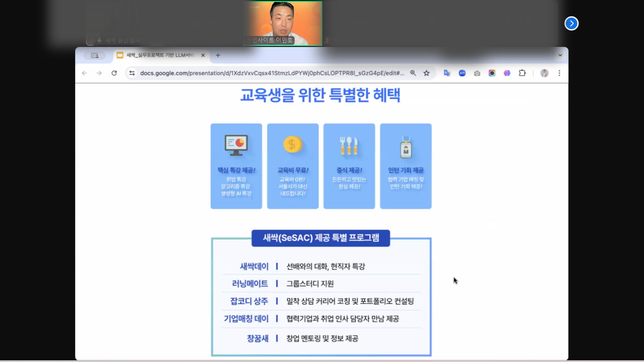Expand the tab search dropdown chevron
The height and width of the screenshot is (362, 644).
(x=560, y=55)
